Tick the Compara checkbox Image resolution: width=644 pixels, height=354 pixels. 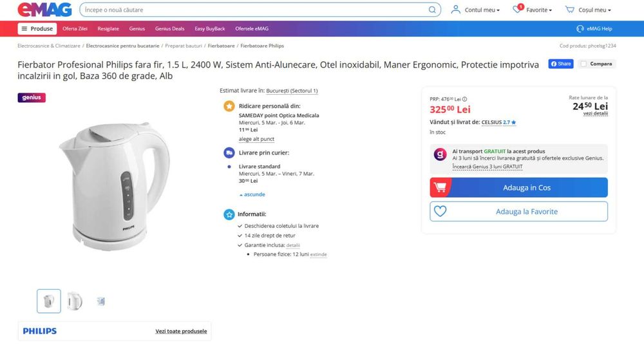583,64
